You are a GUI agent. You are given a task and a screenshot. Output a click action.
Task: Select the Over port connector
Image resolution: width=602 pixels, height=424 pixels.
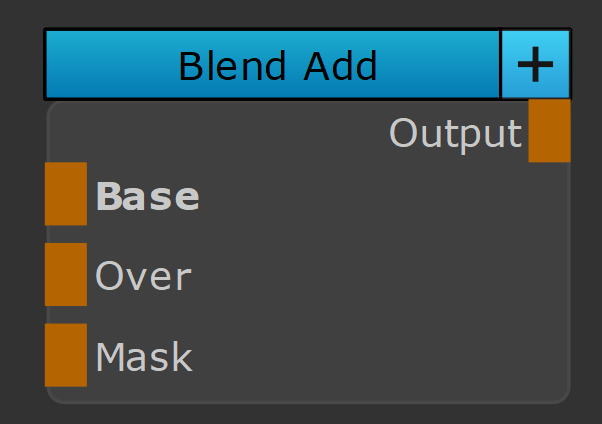coord(66,274)
